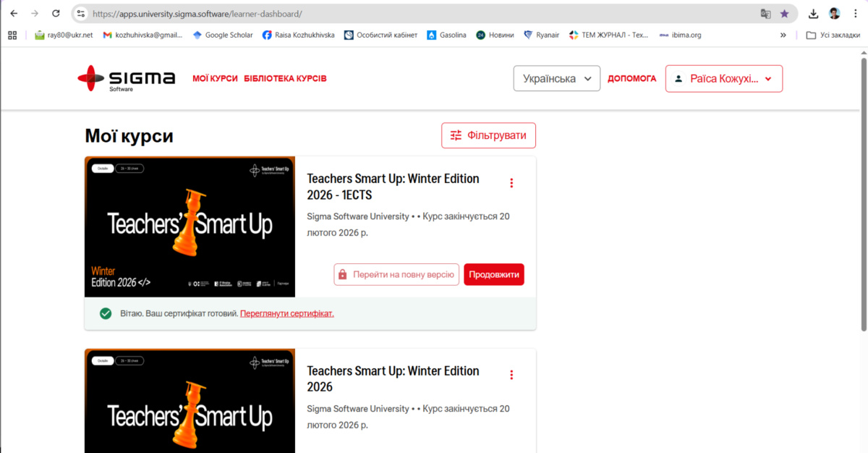Image resolution: width=868 pixels, height=453 pixels.
Task: Open the Google Scholar bookmark
Action: click(x=223, y=35)
